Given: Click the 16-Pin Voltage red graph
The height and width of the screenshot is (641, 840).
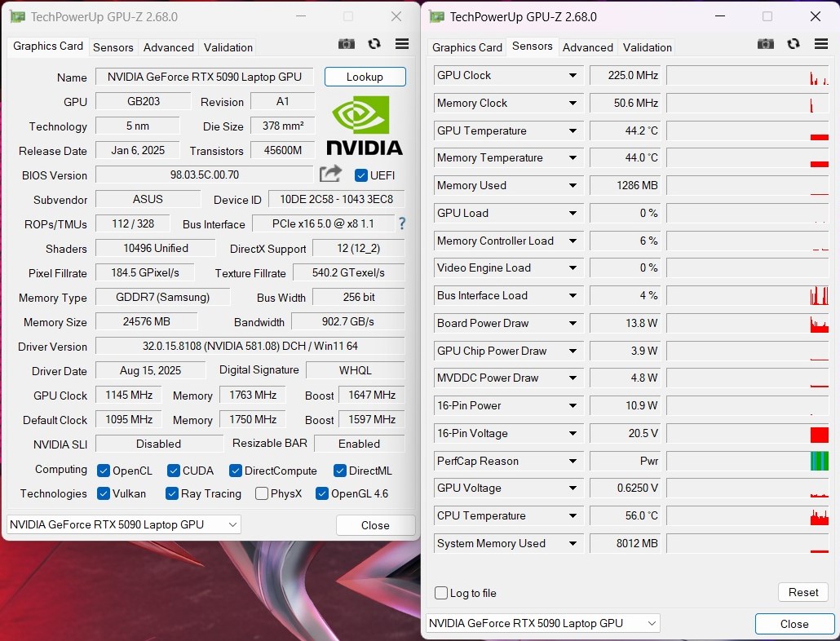Looking at the screenshot, I should tap(748, 433).
